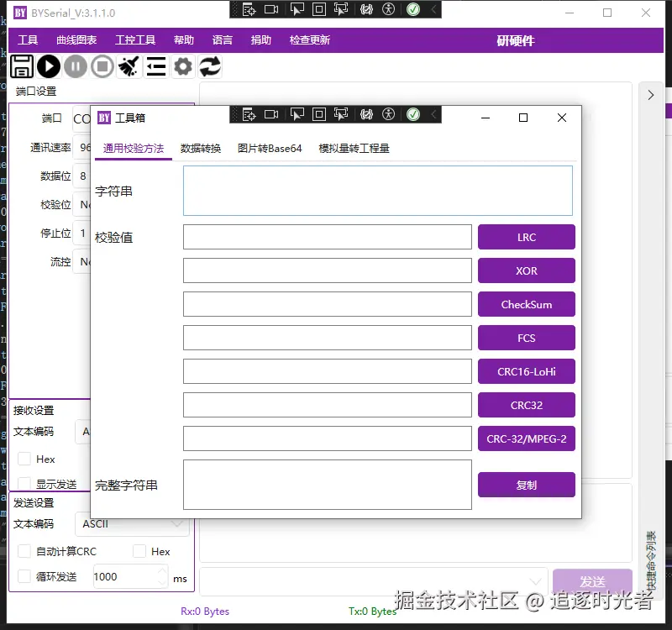
Task: Open the send history dropdown arrow
Action: [x=535, y=581]
